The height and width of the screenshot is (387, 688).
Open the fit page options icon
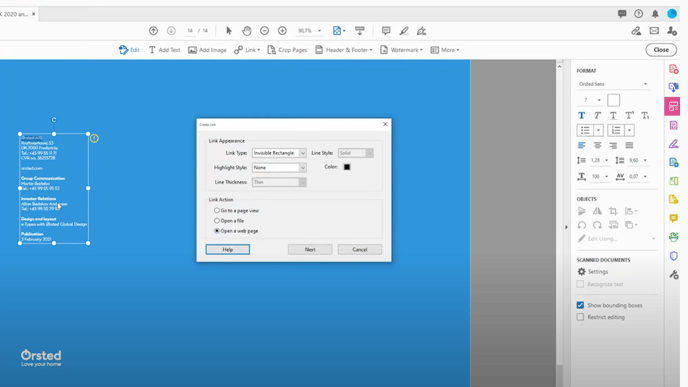[x=339, y=31]
